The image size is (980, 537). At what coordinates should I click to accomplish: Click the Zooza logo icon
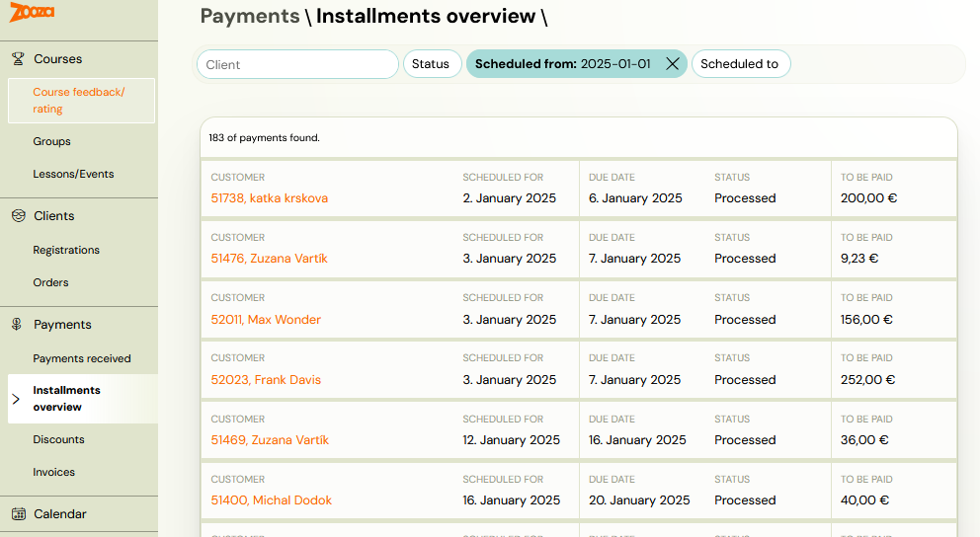(32, 13)
